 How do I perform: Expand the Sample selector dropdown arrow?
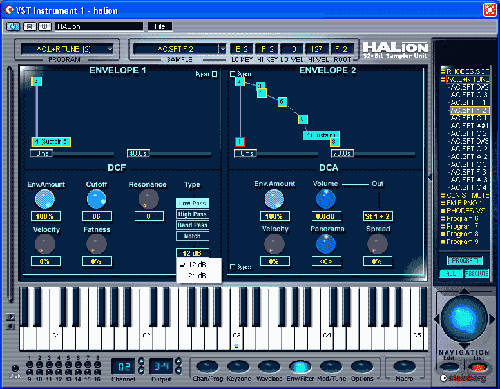click(x=222, y=49)
